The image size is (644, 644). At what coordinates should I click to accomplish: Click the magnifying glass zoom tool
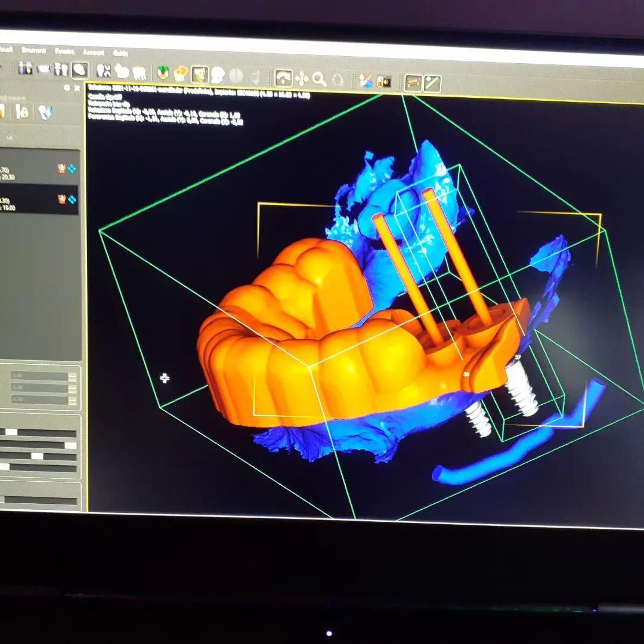click(x=320, y=79)
